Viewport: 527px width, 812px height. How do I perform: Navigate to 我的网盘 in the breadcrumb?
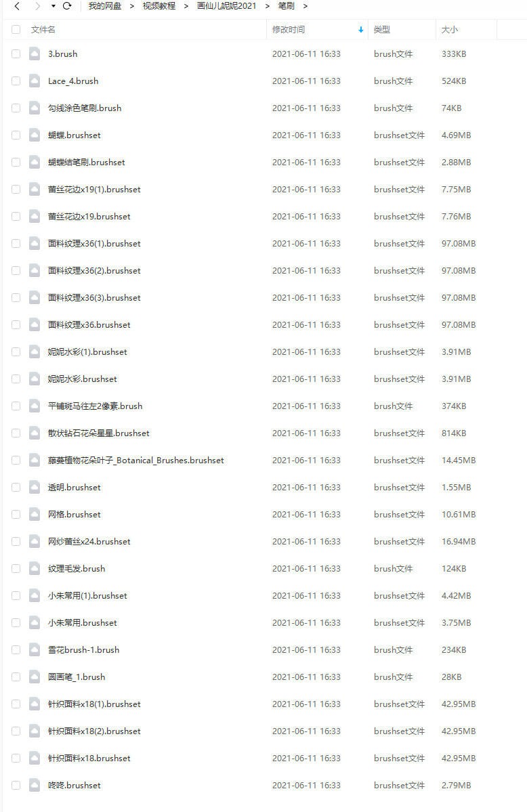pos(105,6)
